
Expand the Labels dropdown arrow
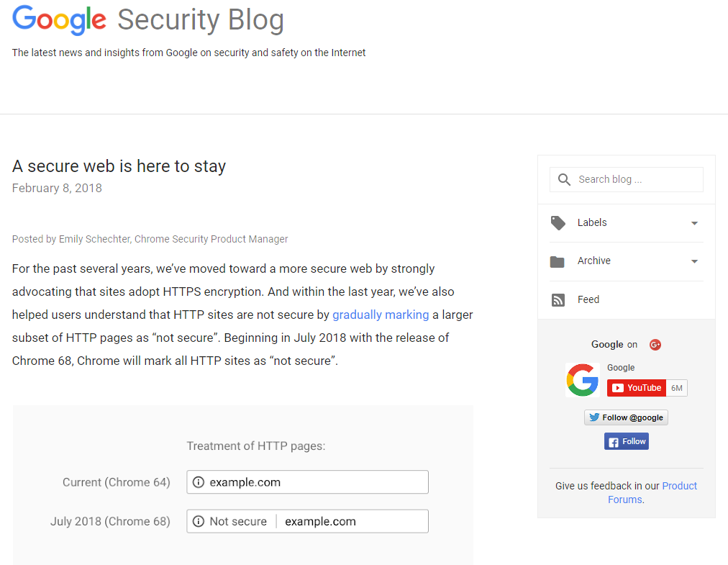tap(694, 223)
